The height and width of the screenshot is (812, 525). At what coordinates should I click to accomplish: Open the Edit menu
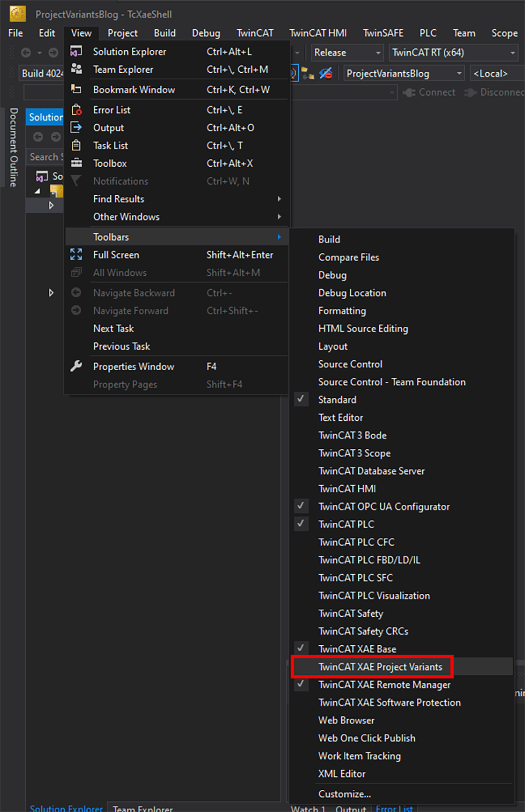(x=47, y=33)
